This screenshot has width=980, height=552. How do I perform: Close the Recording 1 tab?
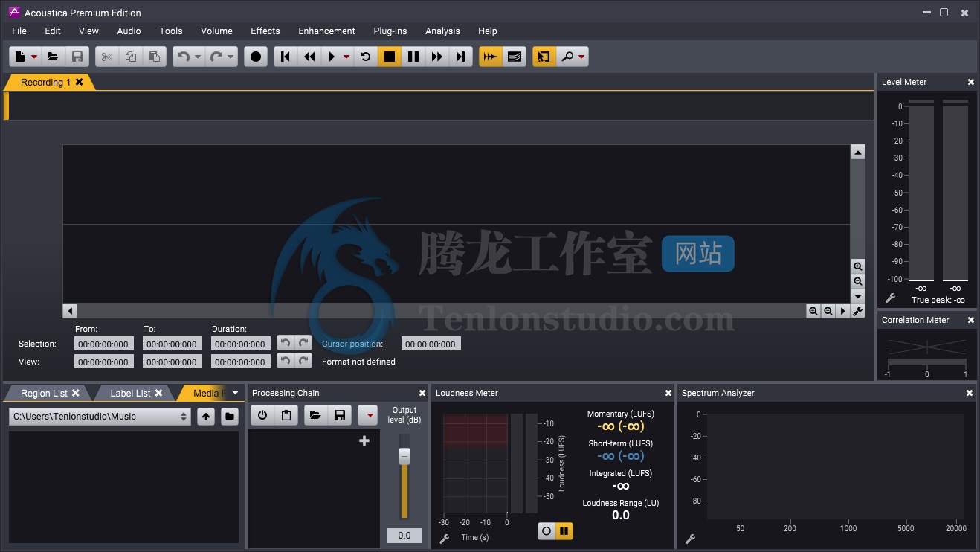(79, 82)
